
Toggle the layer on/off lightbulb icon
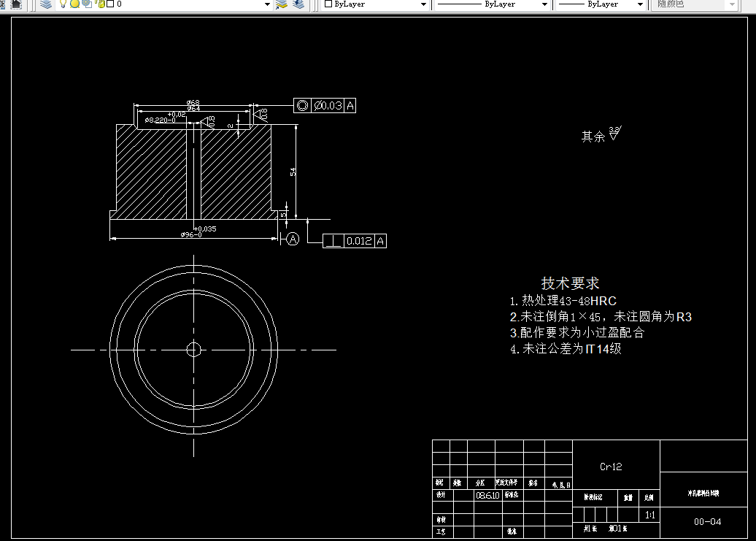[63, 4]
